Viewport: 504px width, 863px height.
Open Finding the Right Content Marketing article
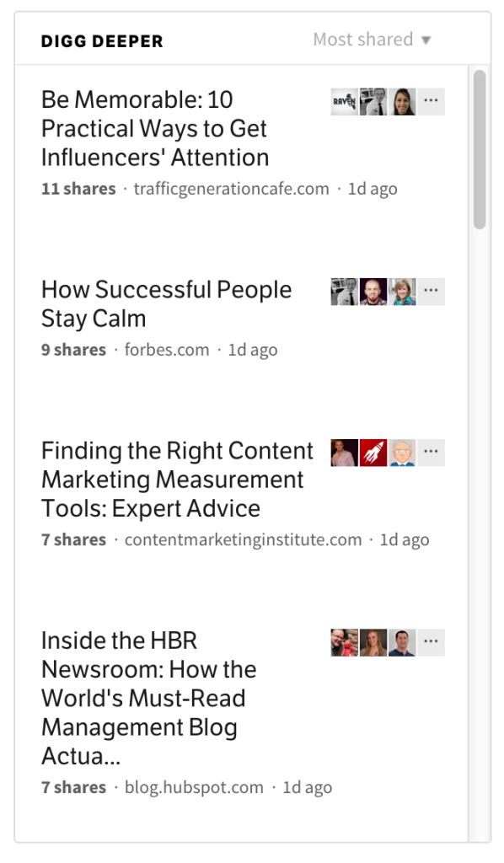(177, 480)
